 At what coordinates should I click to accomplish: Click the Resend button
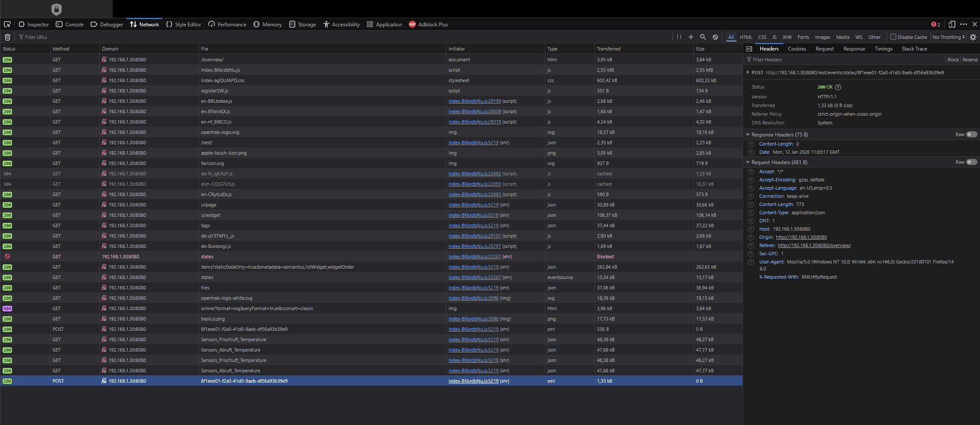(x=970, y=60)
